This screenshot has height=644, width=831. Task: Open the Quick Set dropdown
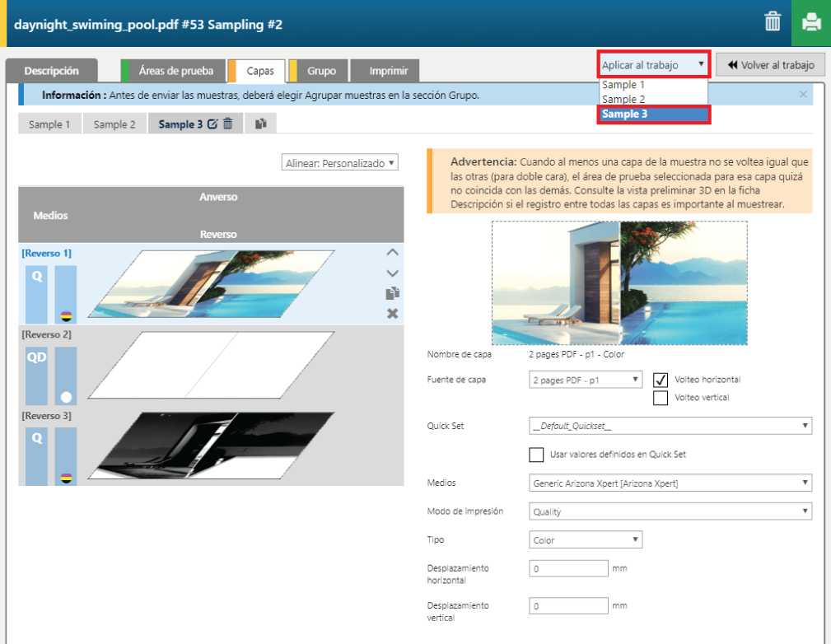pos(670,426)
